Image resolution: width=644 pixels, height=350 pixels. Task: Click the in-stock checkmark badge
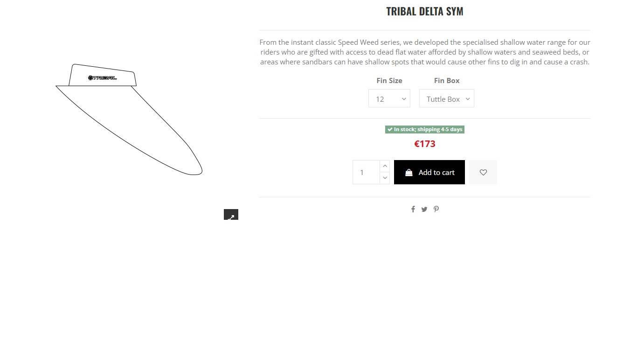click(x=390, y=130)
